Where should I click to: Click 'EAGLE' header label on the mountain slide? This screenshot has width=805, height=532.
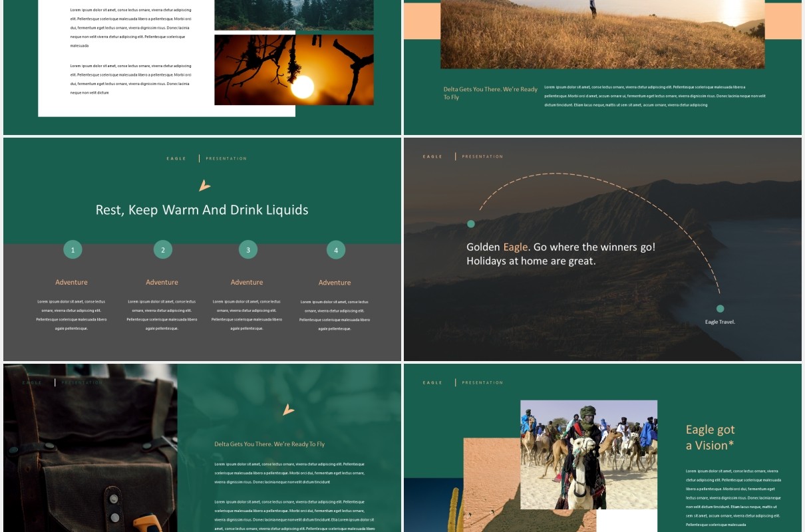pyautogui.click(x=432, y=156)
